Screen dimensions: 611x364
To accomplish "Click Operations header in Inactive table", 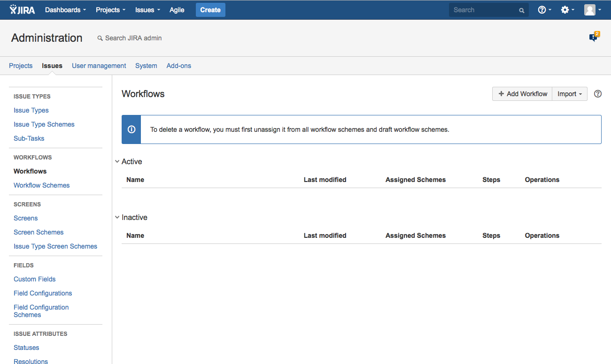I will pyautogui.click(x=542, y=235).
